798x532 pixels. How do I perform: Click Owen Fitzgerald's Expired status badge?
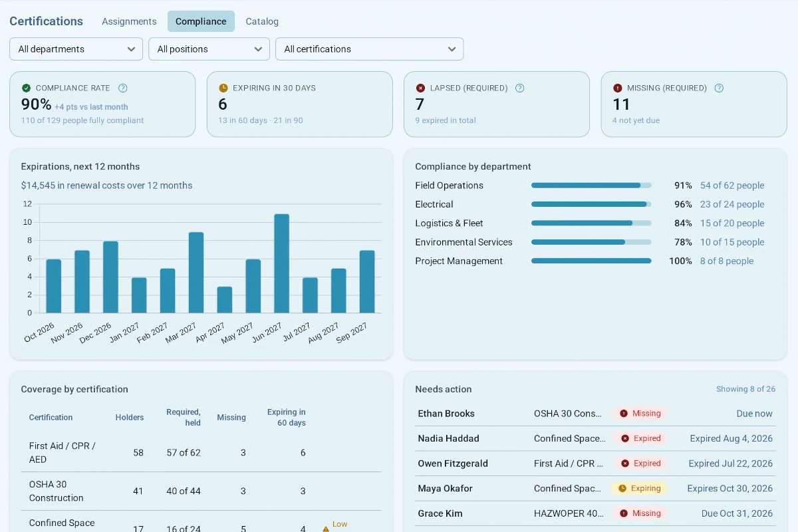pos(640,464)
